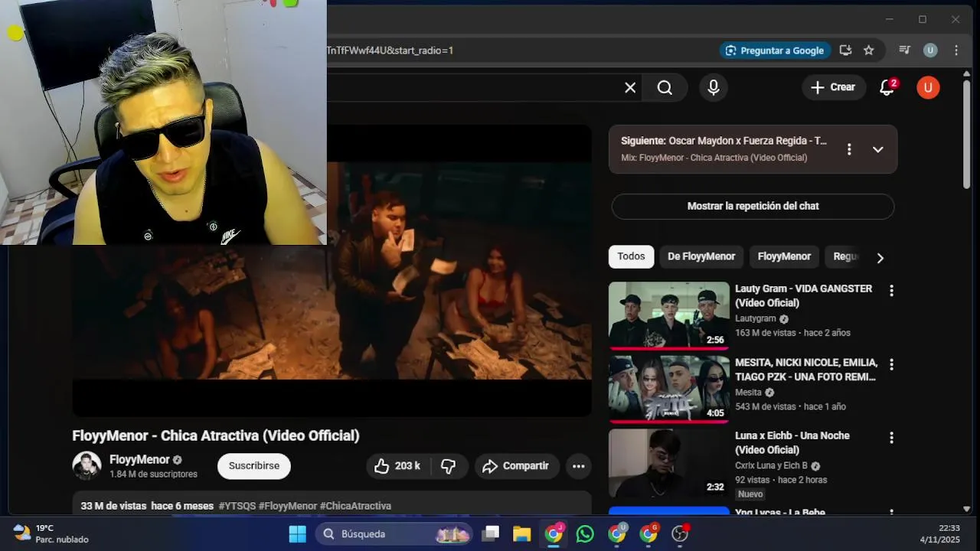Expand the mix playlist panel chevron
Screen dimensions: 980x551
pos(878,149)
